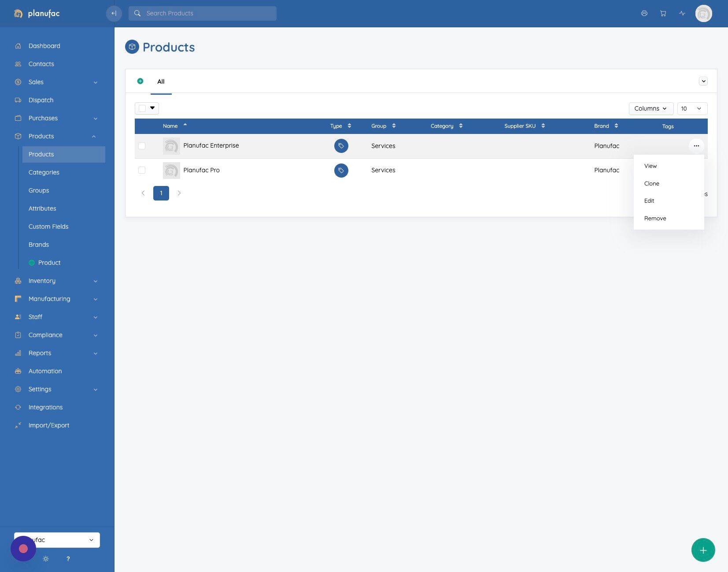The height and width of the screenshot is (572, 728).
Task: Switch to the All tab
Action: 161,82
